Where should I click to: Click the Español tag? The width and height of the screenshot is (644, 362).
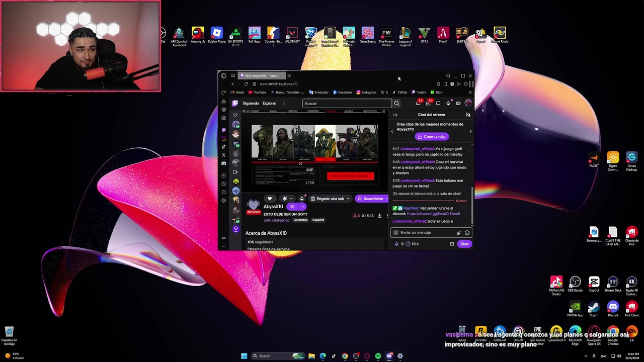318,220
